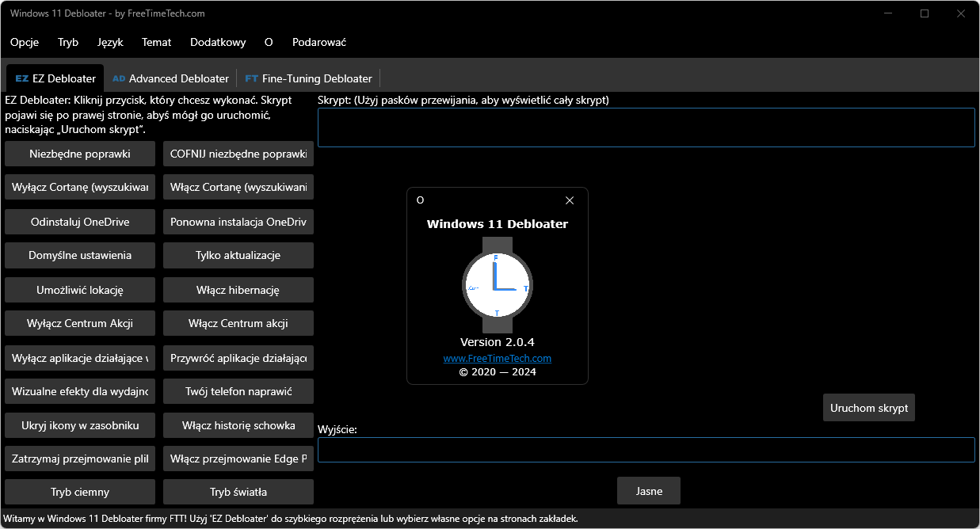The height and width of the screenshot is (529, 980).
Task: Select Domyślne ustawienia button
Action: 80,255
